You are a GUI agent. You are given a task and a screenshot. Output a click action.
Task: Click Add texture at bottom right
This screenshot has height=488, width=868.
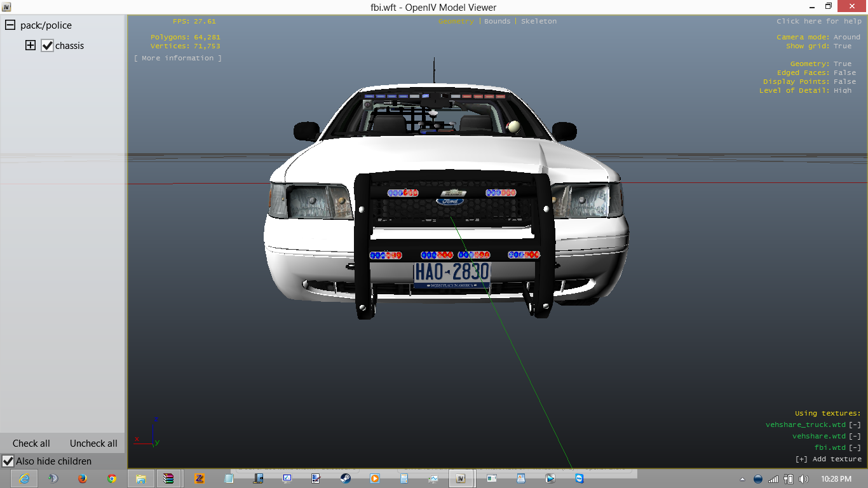(x=829, y=459)
